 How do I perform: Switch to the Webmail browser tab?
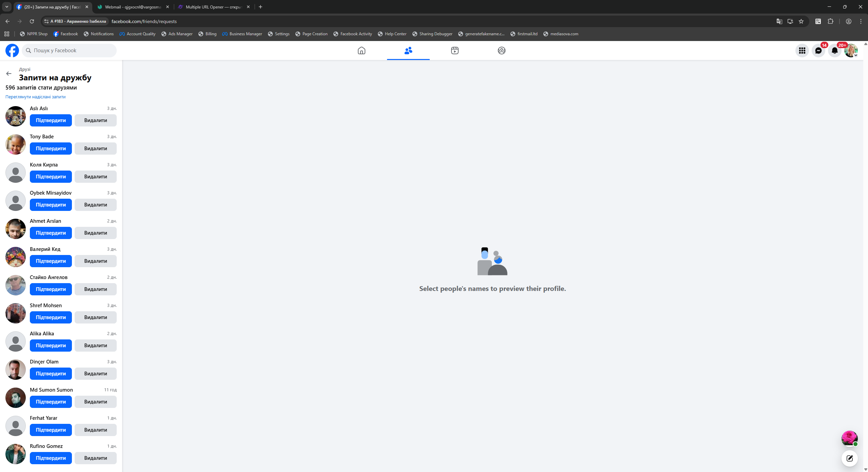(133, 7)
